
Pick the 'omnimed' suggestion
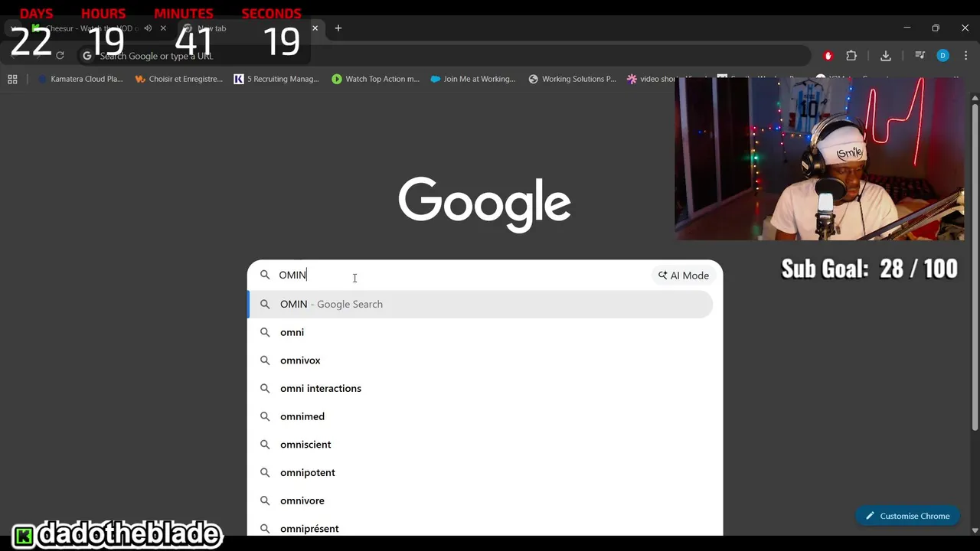[481, 416]
